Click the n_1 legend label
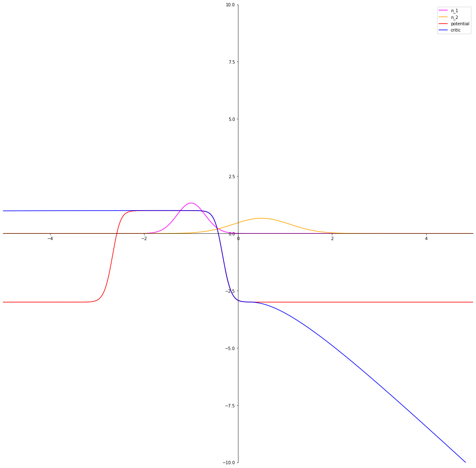This screenshot has height=468, width=476. (455, 11)
